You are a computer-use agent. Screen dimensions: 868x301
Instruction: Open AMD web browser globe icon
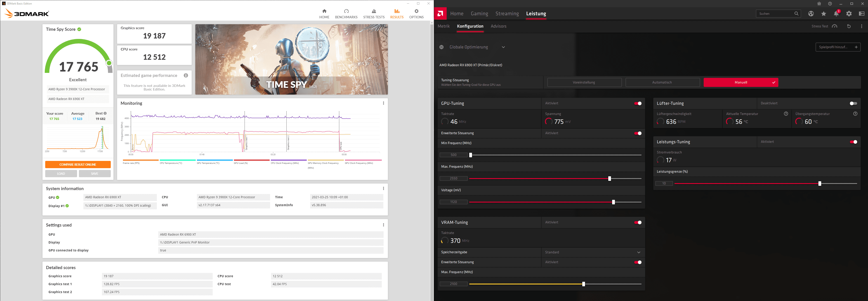click(x=811, y=14)
